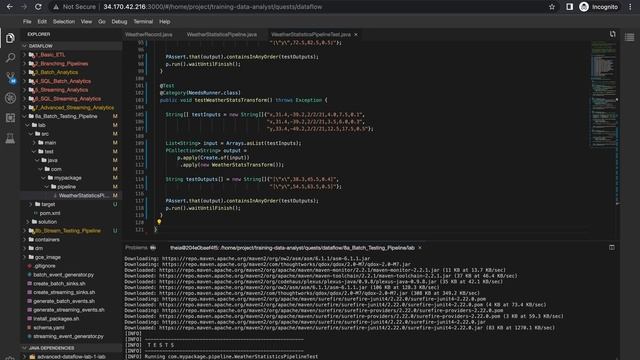Image resolution: width=640 pixels, height=360 pixels.
Task: Open the View menu
Action: (x=86, y=22)
